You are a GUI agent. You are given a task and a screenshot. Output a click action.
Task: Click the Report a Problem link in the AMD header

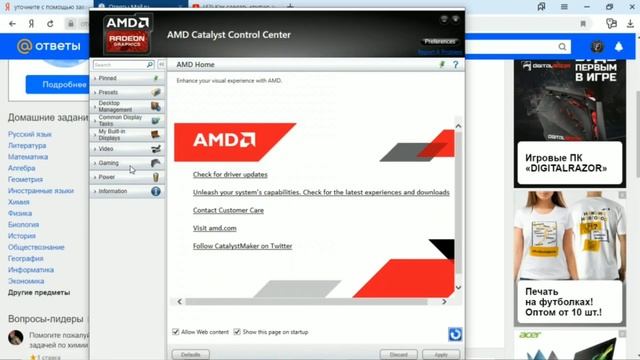(x=440, y=52)
